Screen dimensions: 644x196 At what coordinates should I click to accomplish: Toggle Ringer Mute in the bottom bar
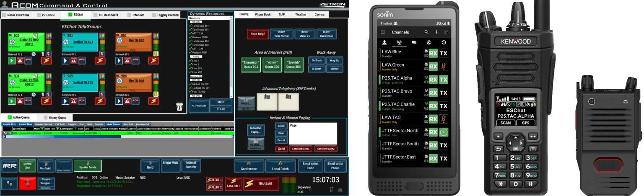coord(170,165)
